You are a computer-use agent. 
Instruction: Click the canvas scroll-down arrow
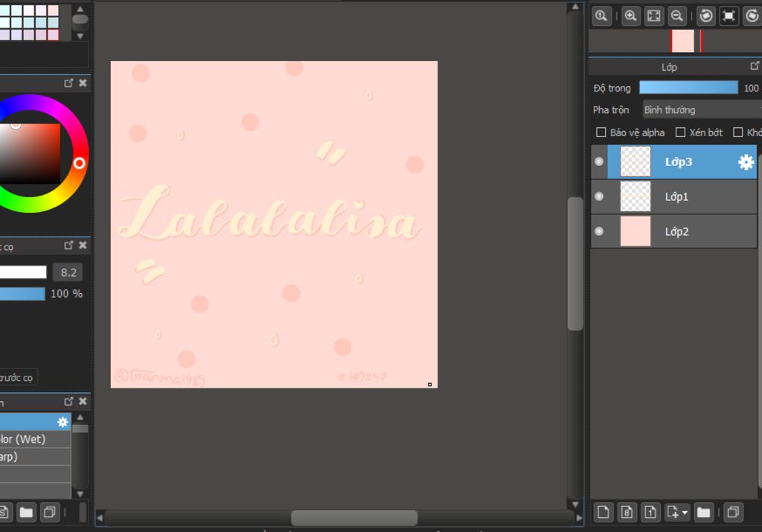[575, 504]
